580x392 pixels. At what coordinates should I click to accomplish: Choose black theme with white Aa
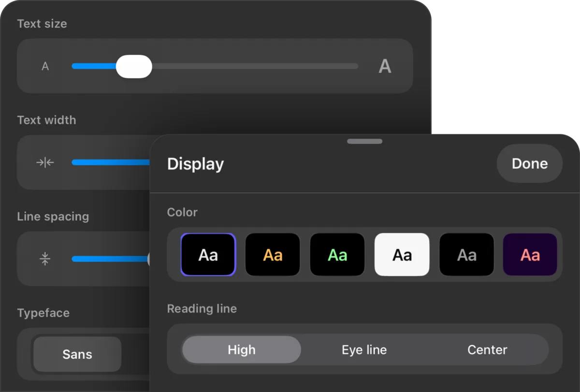click(208, 255)
